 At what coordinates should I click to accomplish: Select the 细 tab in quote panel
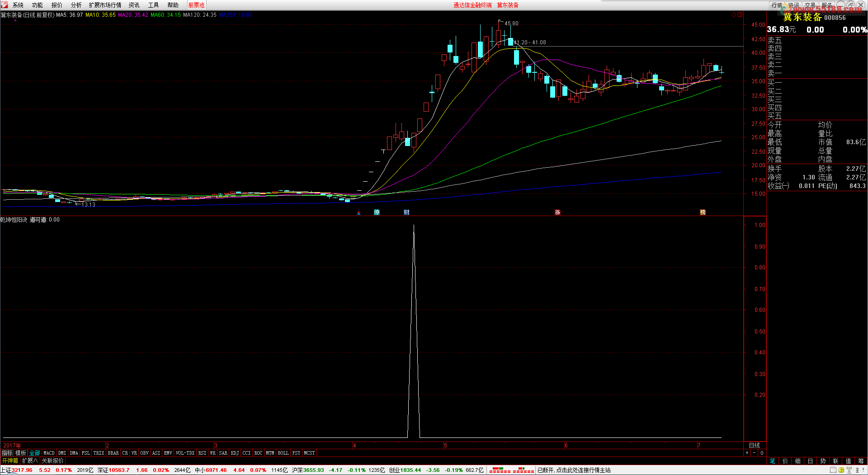click(798, 461)
